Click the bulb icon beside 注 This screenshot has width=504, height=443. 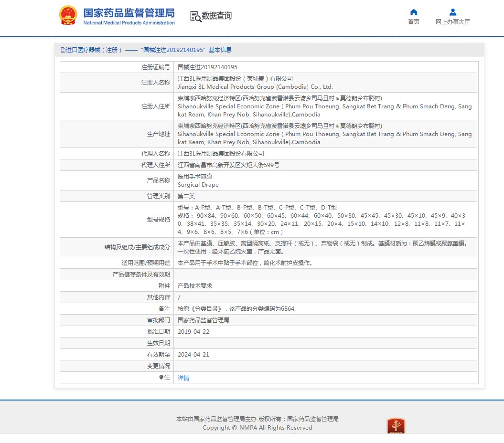pyautogui.click(x=161, y=378)
